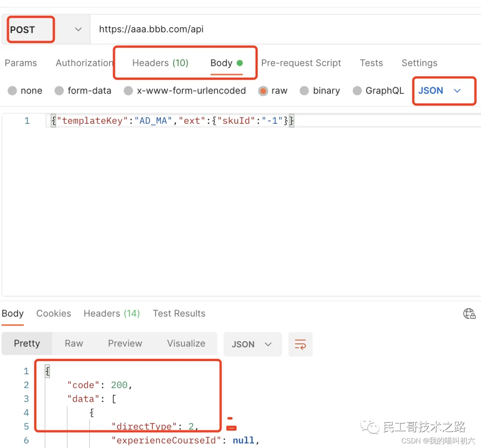Image resolution: width=481 pixels, height=448 pixels.
Task: Click the "code" key in response
Action: click(83, 385)
